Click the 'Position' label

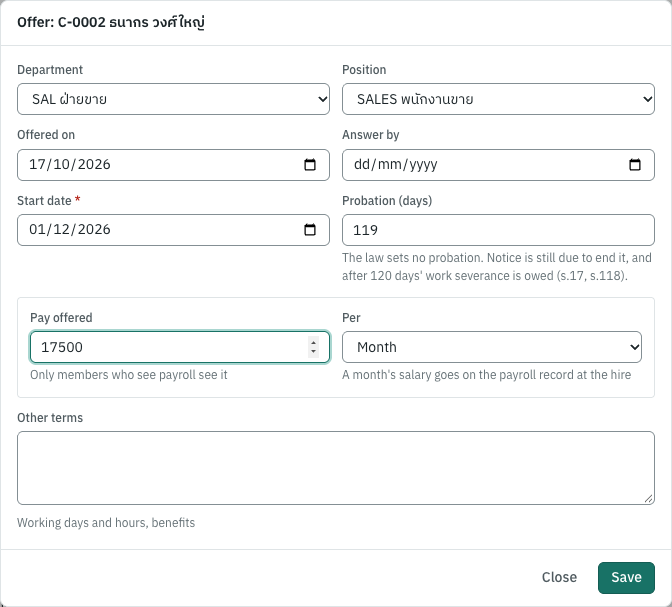[364, 70]
